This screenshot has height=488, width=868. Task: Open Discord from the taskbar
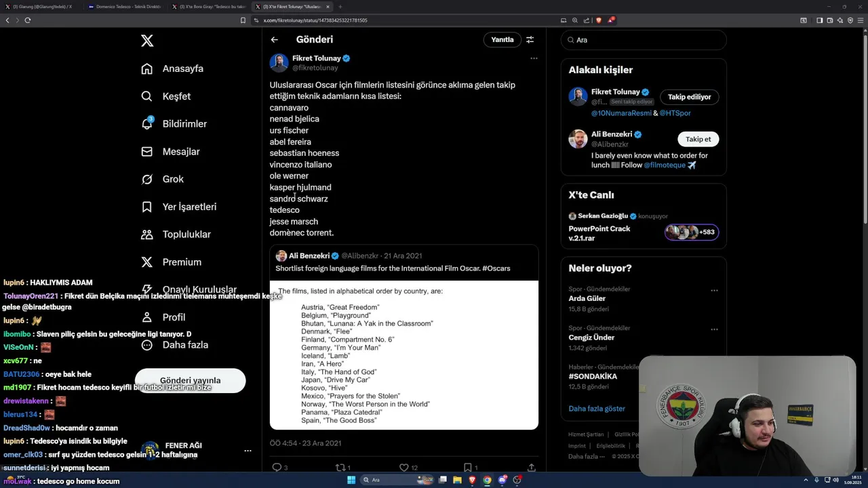click(x=502, y=480)
